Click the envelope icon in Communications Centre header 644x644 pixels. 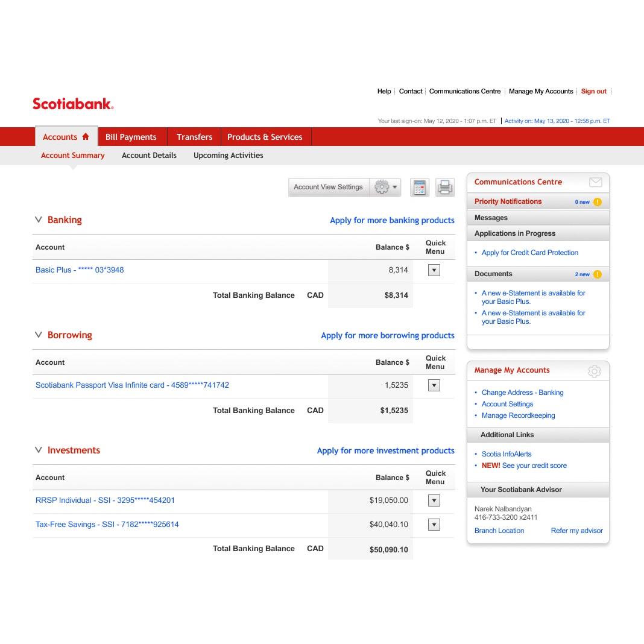596,182
